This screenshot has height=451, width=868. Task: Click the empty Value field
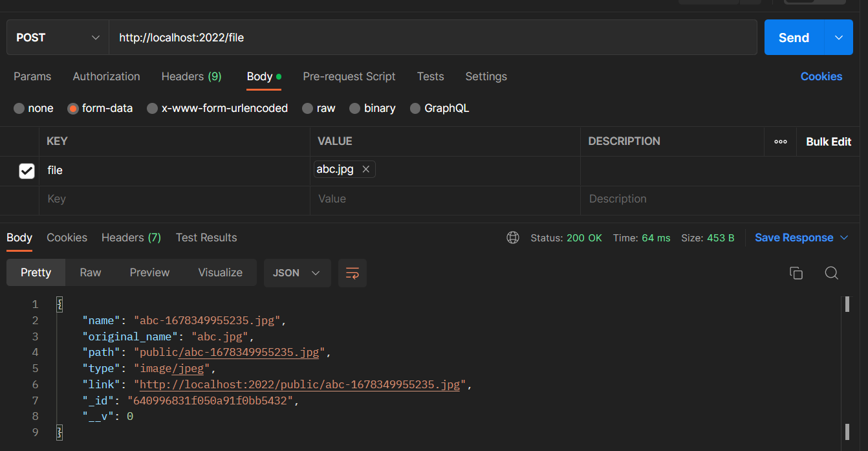[445, 199]
